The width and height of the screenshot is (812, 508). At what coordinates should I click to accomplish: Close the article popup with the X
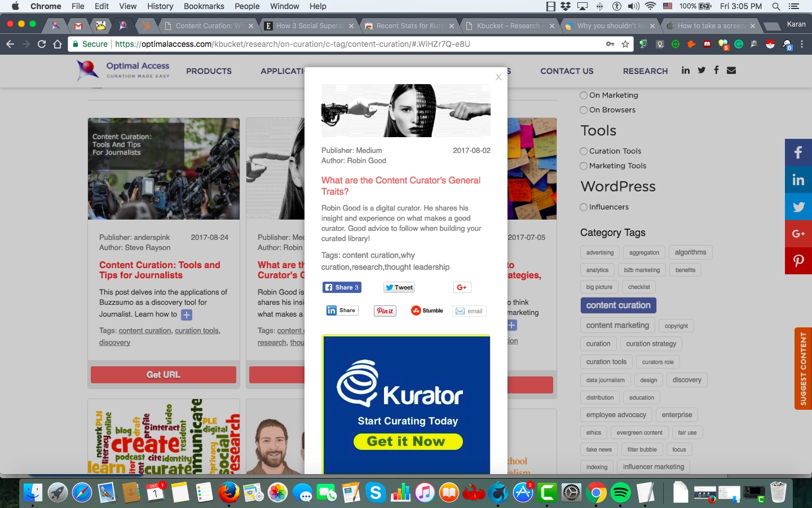498,77
